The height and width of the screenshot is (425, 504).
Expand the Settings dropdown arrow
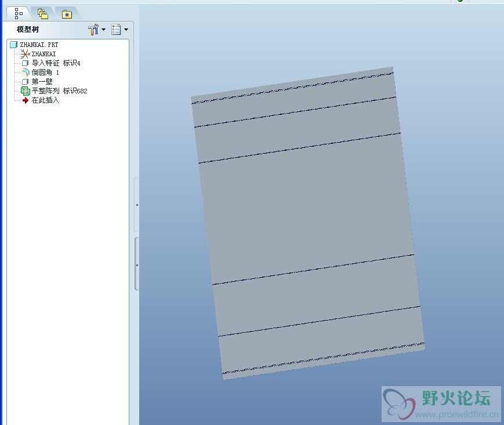103,30
